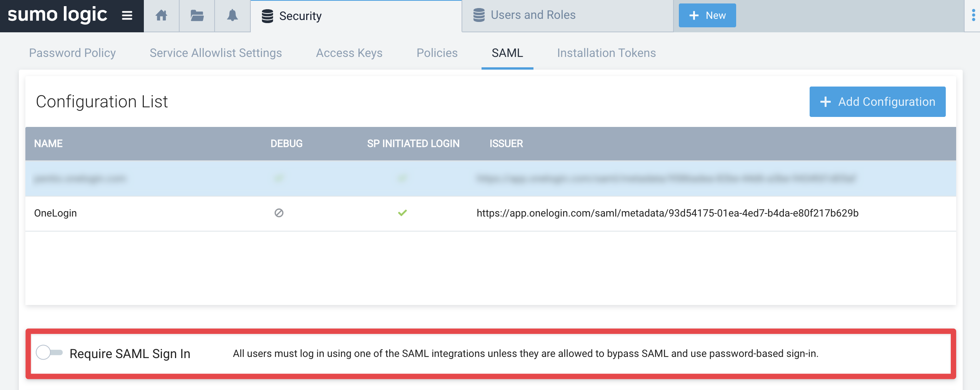Screen dimensions: 980x390
Task: Go to the Home icon tab
Action: (x=162, y=16)
